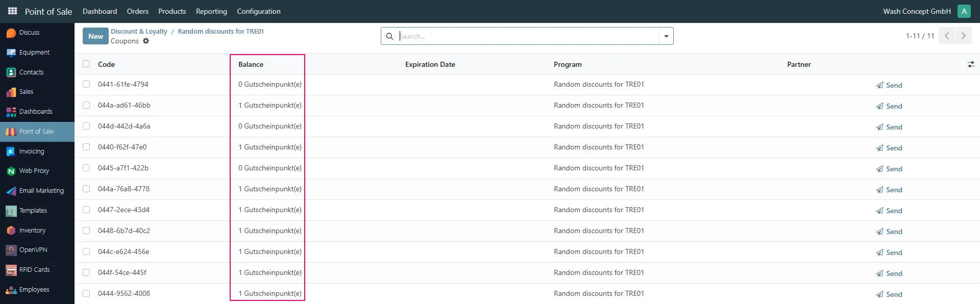Screen dimensions: 980x304
Task: Open Email Marketing app icon
Action: coord(11,191)
